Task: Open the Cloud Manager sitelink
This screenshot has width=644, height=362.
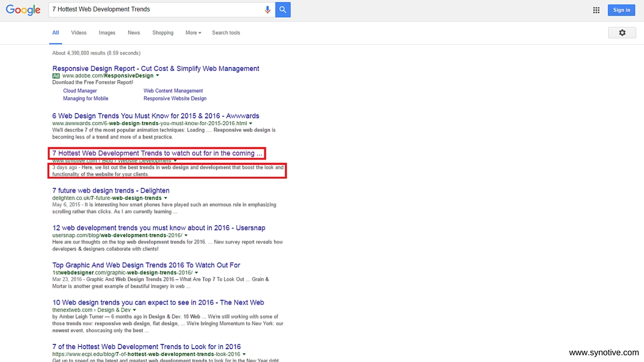Action: [80, 91]
